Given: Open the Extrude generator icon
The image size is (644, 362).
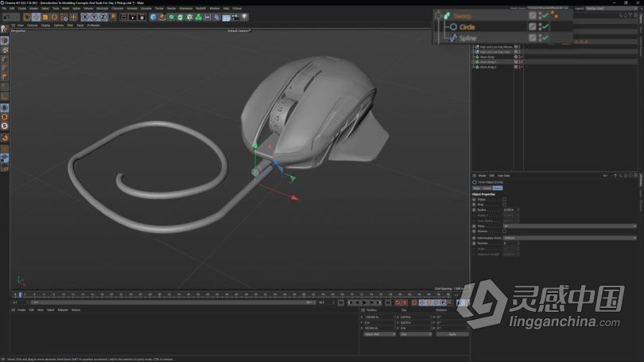Looking at the screenshot, I should [x=180, y=18].
